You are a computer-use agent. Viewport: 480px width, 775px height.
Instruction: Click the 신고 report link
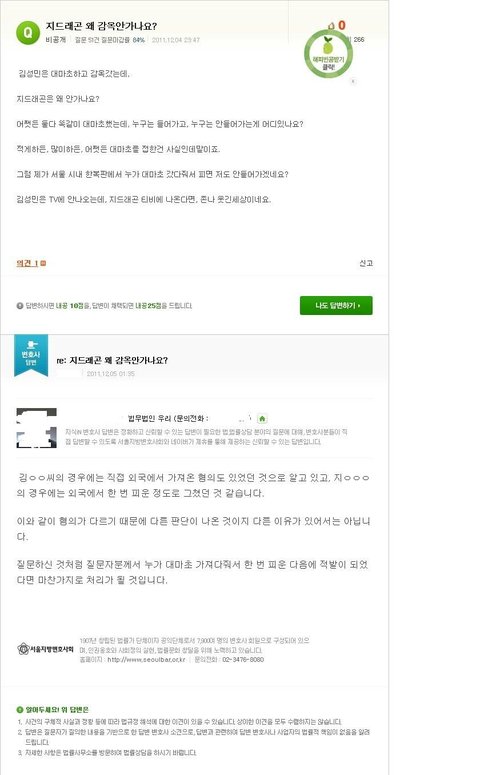[x=366, y=263]
